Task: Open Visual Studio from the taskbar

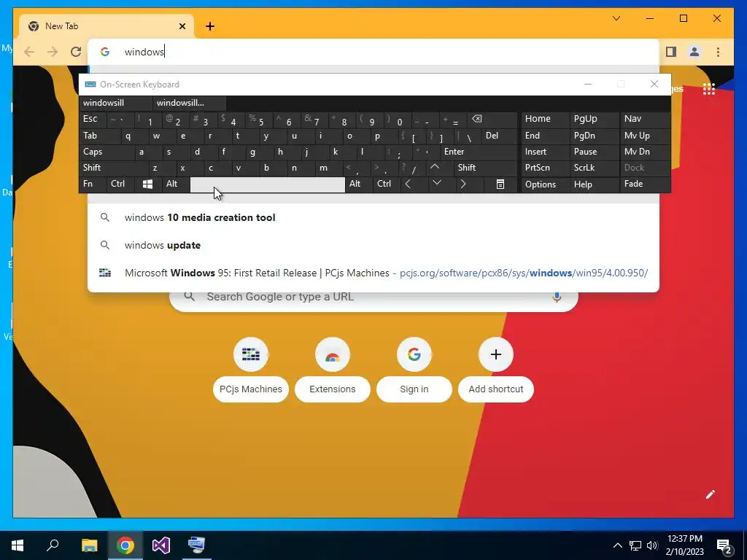Action: (161, 545)
